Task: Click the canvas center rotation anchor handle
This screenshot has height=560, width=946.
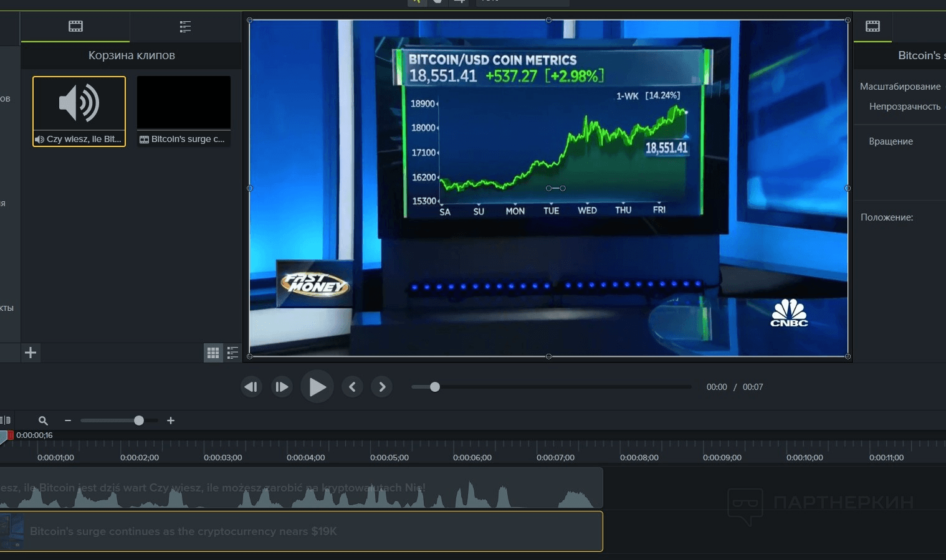Action: point(548,188)
